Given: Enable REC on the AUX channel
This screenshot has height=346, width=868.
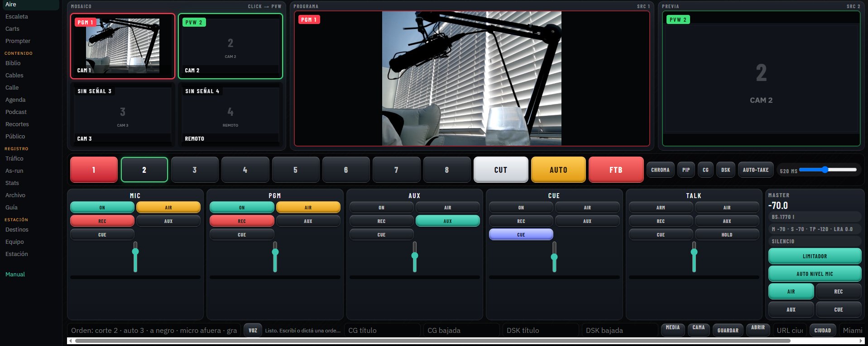Looking at the screenshot, I should (x=381, y=221).
